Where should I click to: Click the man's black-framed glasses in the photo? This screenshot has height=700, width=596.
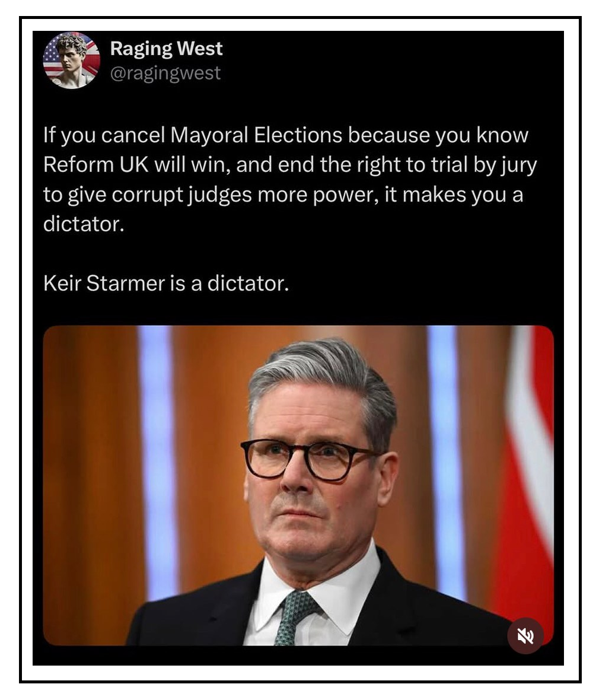tap(308, 459)
